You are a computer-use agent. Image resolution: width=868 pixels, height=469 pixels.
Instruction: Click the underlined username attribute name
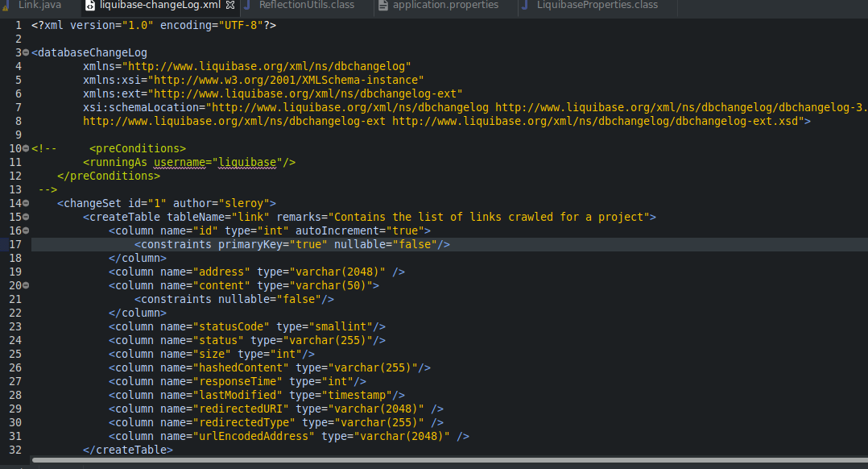[x=180, y=162]
